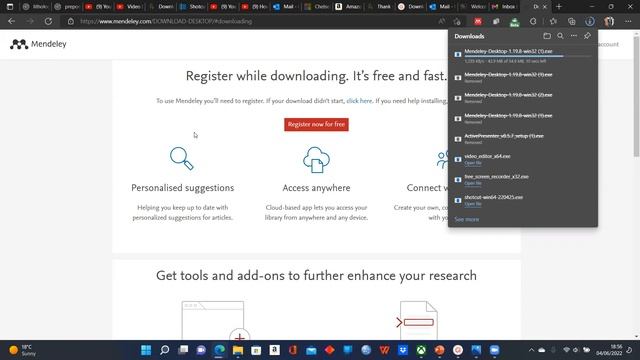Click Access anywhere heading
This screenshot has width=640, height=360.
pyautogui.click(x=316, y=188)
